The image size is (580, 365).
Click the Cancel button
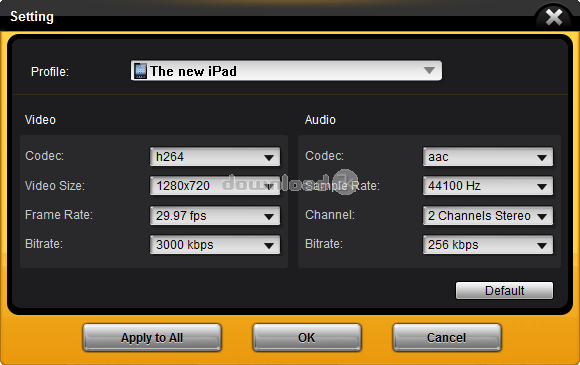coord(446,338)
